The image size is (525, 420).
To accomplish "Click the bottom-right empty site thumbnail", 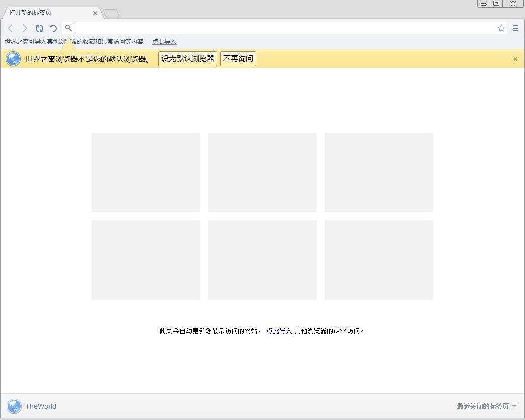I will tap(379, 260).
